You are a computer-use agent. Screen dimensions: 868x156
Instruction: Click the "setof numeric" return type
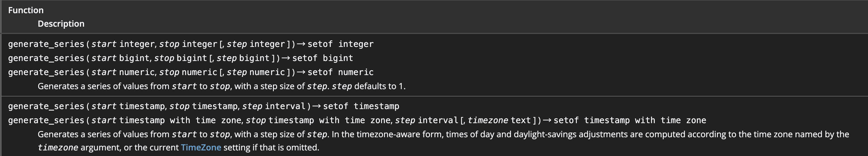click(x=340, y=72)
